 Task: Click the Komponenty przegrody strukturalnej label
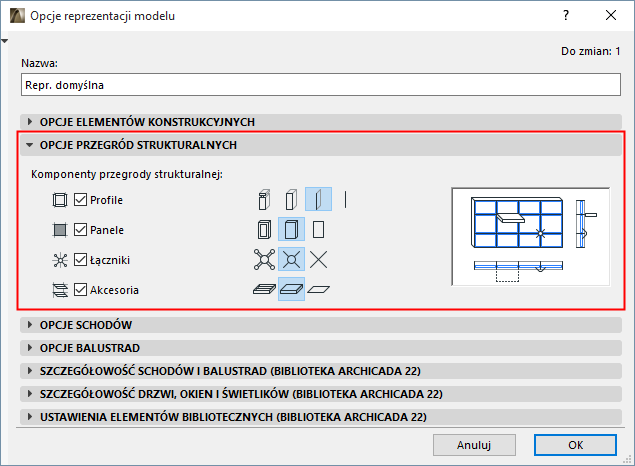(x=127, y=174)
